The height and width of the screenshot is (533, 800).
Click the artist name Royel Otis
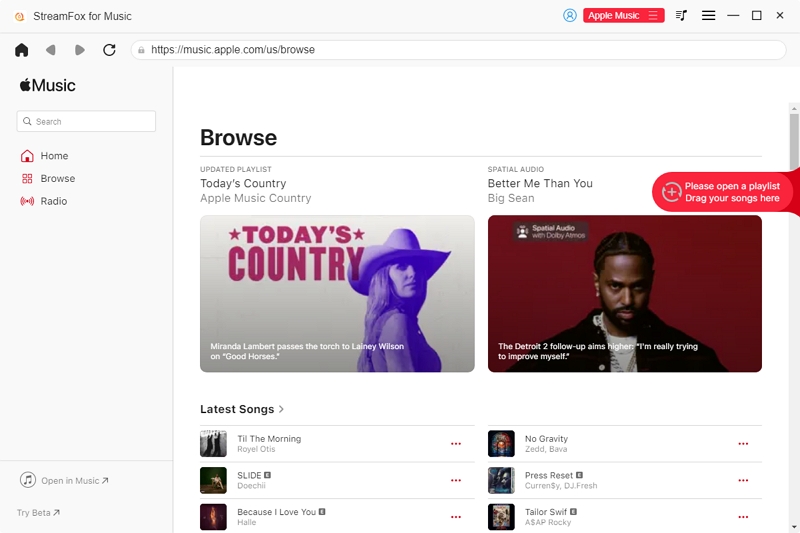coord(256,449)
